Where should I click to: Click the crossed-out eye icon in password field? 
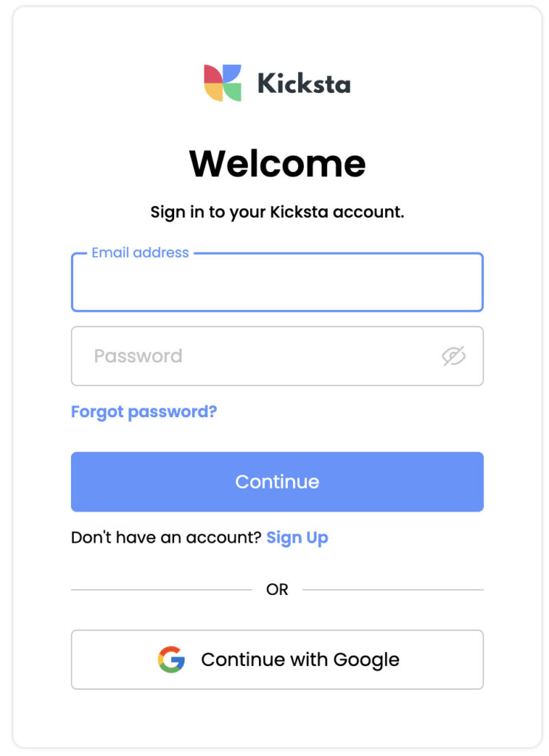click(454, 356)
